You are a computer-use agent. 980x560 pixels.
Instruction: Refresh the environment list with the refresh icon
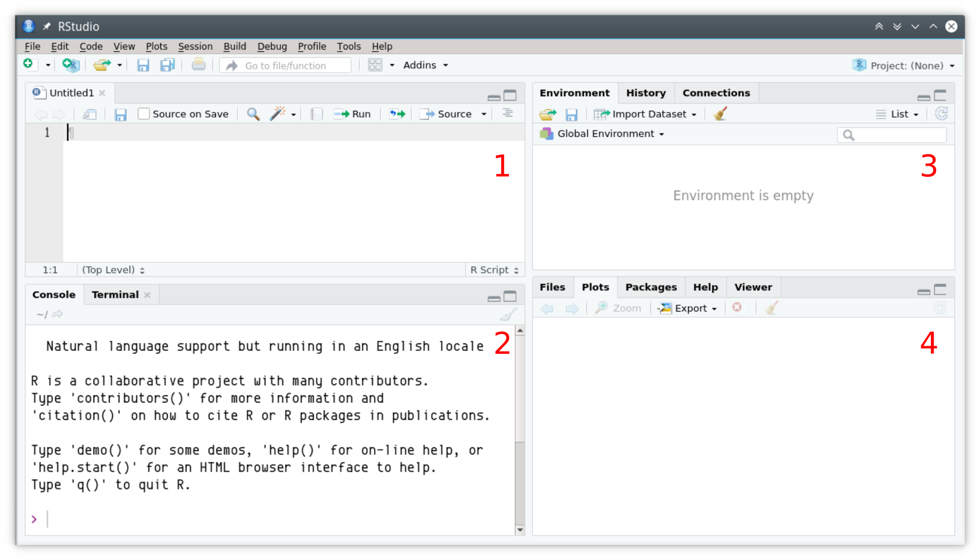941,114
